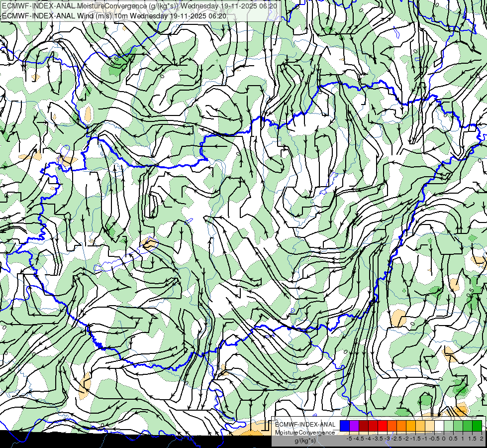Image resolution: width=487 pixels, height=448 pixels.
Task: Click the MoistureConvergence label in the legend
Action: click(305, 433)
